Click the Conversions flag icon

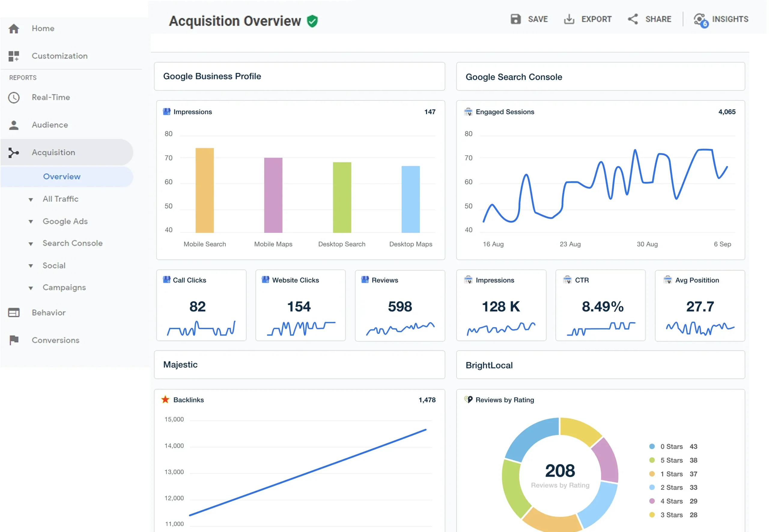[14, 340]
